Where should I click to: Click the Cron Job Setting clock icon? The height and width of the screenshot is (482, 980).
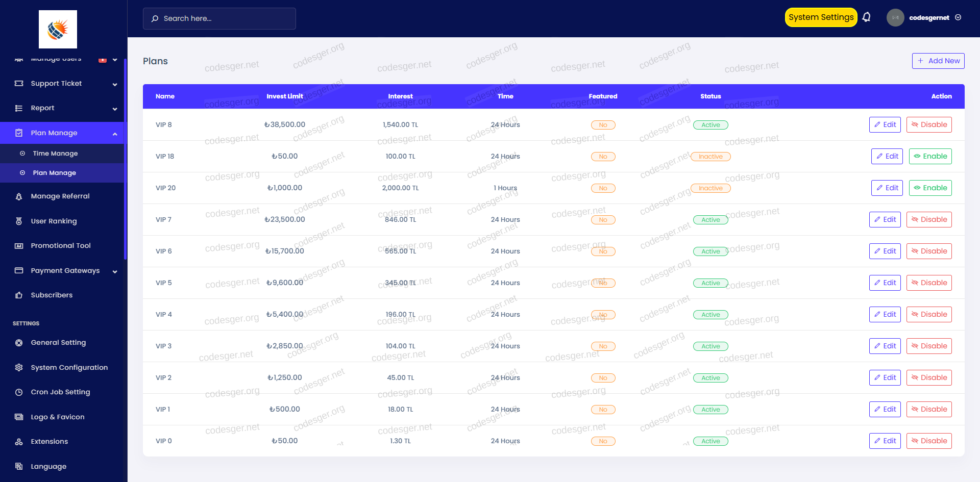coord(19,392)
